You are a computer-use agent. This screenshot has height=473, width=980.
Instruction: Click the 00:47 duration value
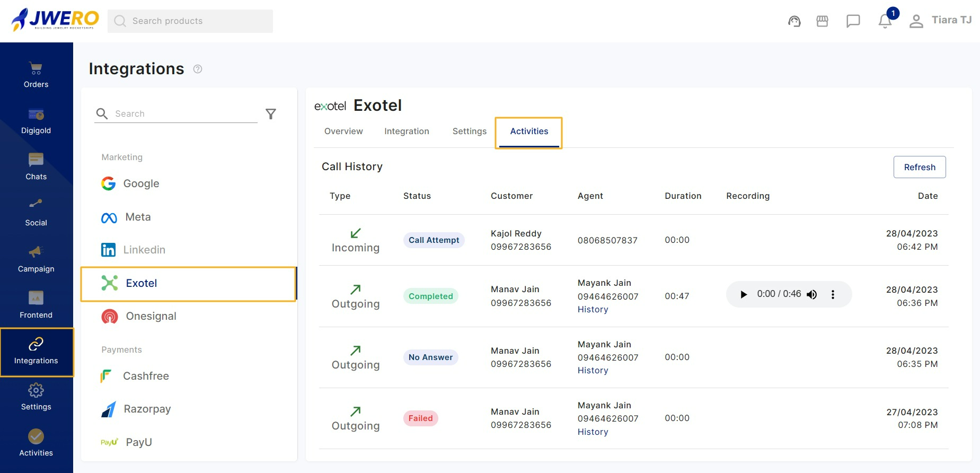point(677,296)
